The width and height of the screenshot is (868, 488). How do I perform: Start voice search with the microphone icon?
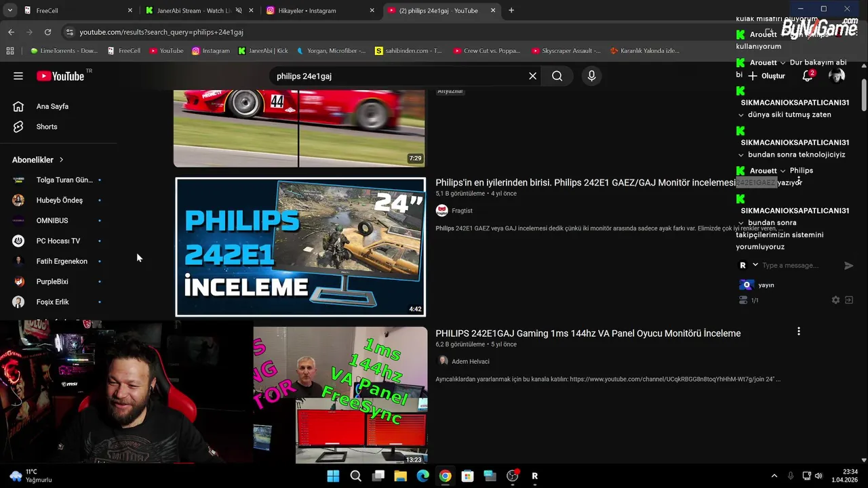click(x=591, y=76)
